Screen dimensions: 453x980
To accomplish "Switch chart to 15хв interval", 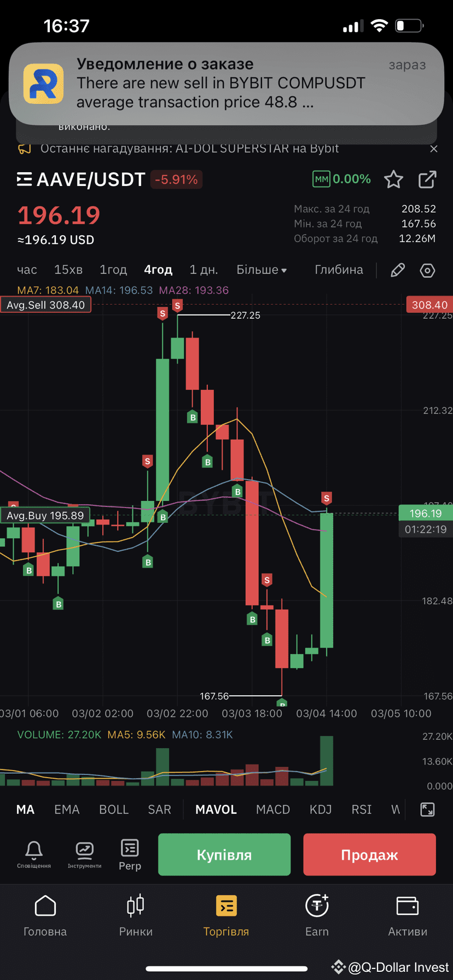I will (68, 270).
